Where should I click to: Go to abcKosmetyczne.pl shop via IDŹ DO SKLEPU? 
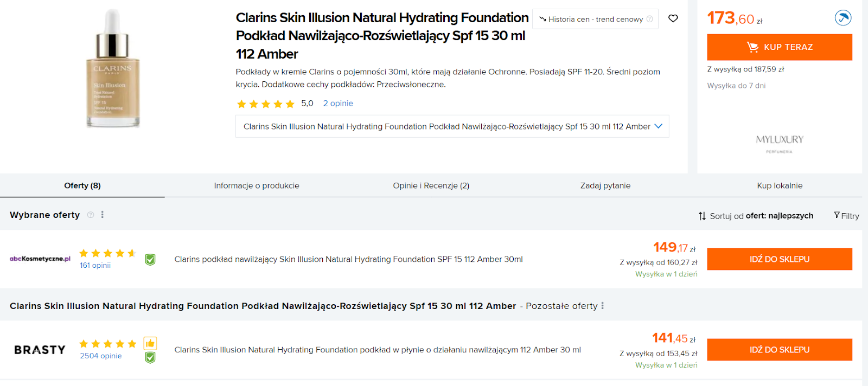coord(780,259)
